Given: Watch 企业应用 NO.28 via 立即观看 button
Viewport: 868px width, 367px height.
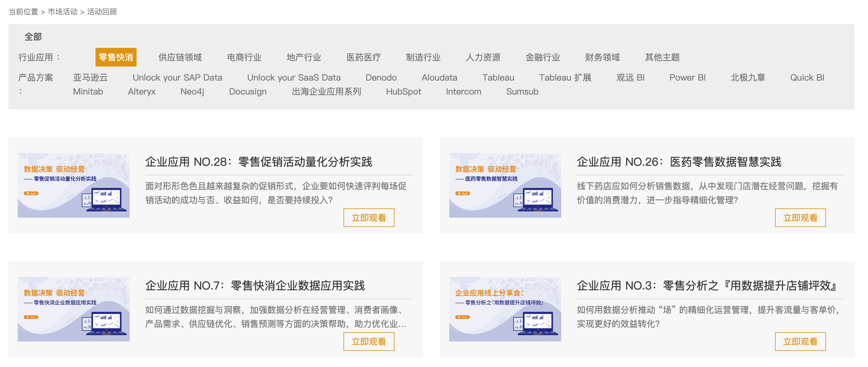Looking at the screenshot, I should (x=369, y=218).
